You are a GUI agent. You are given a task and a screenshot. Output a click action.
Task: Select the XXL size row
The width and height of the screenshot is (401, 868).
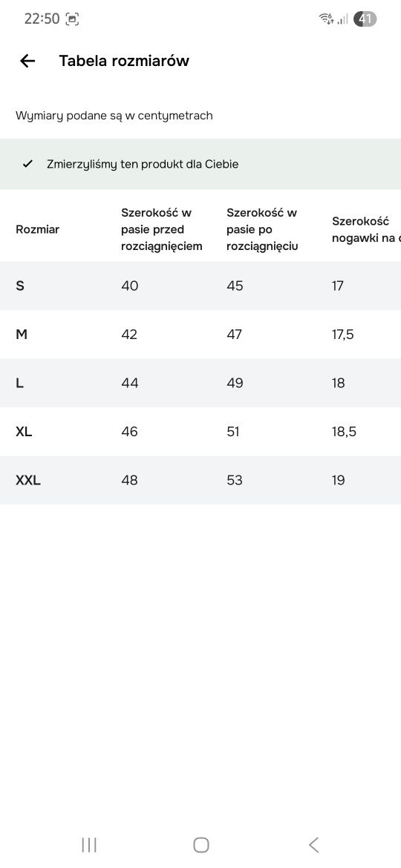click(x=200, y=481)
